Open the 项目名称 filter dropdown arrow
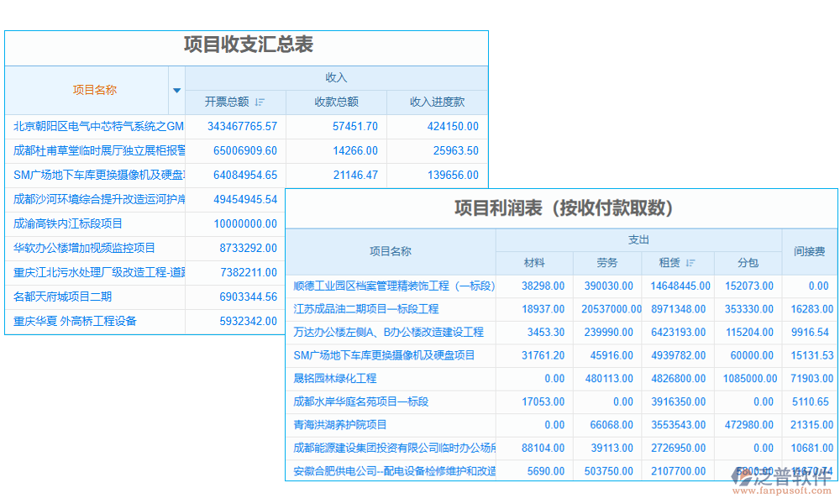The height and width of the screenshot is (504, 840). (x=177, y=90)
